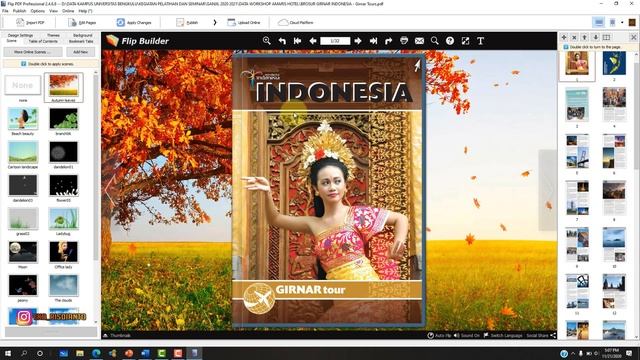Select the Ladybug scene thumbnail
This screenshot has height=360, width=640.
63,218
